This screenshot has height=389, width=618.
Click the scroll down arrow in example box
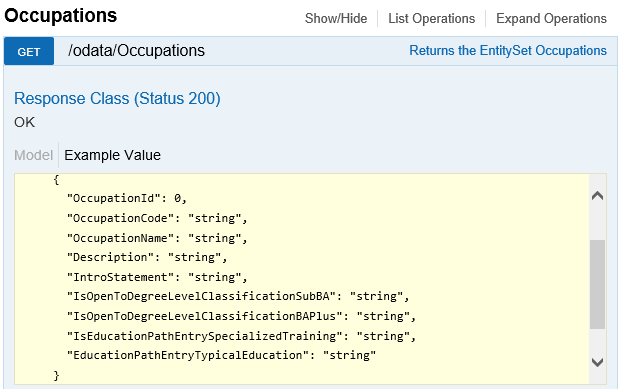coord(598,362)
